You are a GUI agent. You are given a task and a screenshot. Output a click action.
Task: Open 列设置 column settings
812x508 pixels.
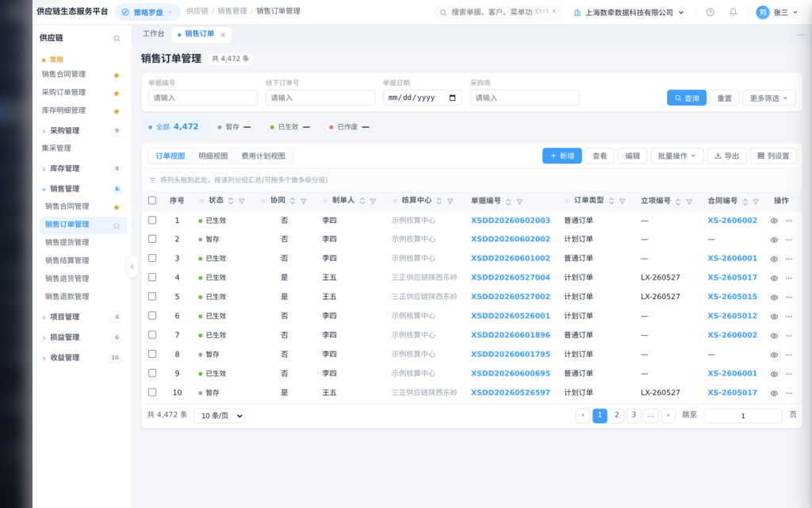773,156
